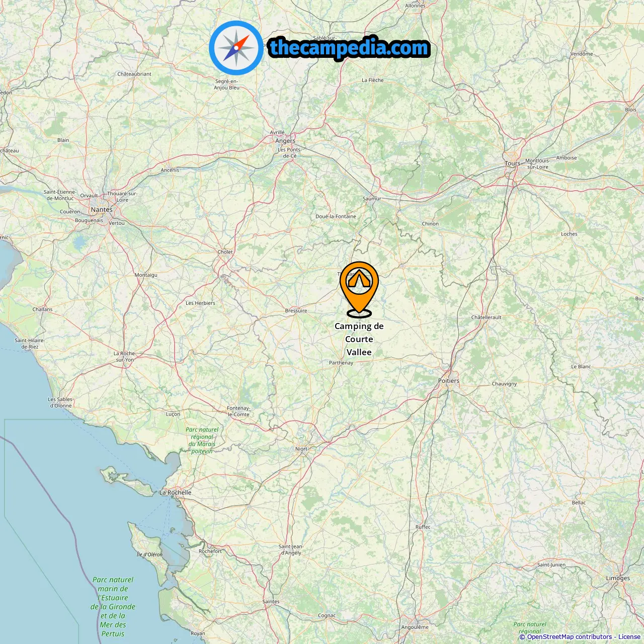Click the Angers city label
The image size is (644, 644).
pyautogui.click(x=285, y=141)
